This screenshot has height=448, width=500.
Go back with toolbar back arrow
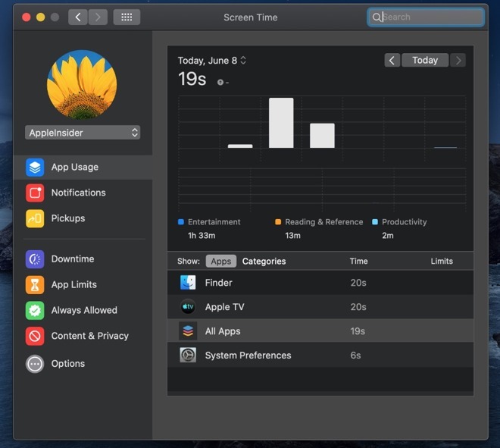pos(78,17)
